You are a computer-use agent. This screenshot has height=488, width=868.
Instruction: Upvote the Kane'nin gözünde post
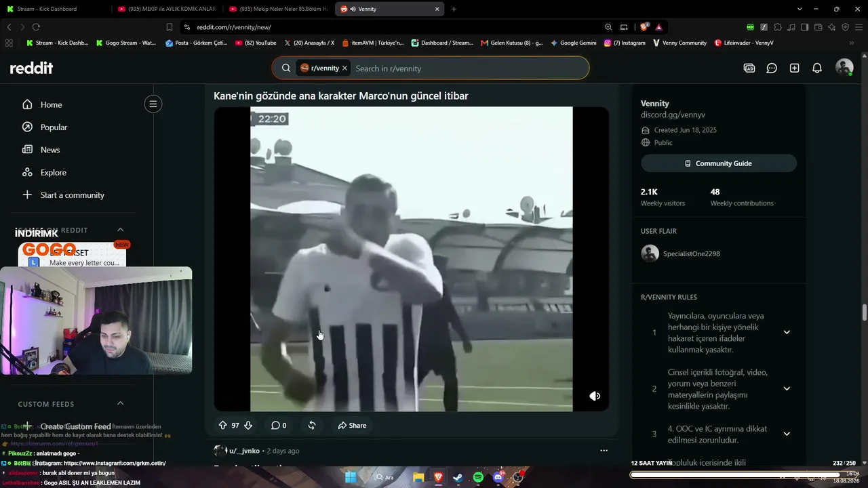(222, 426)
